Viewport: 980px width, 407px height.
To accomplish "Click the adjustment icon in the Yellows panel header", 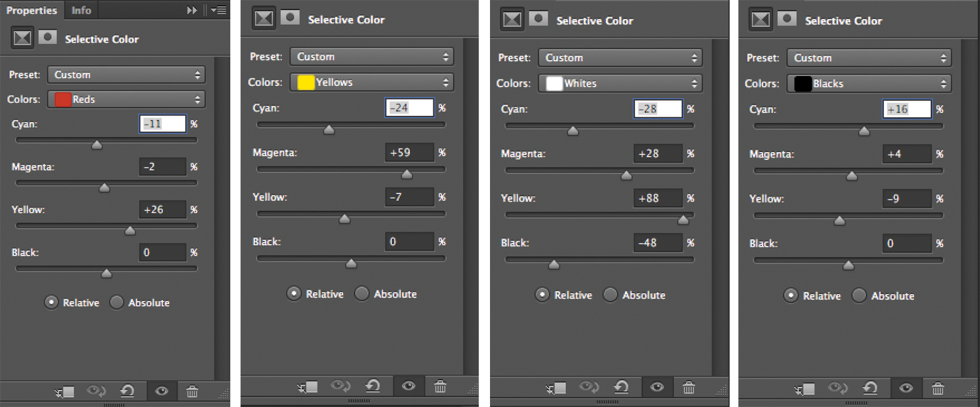I will tap(264, 18).
